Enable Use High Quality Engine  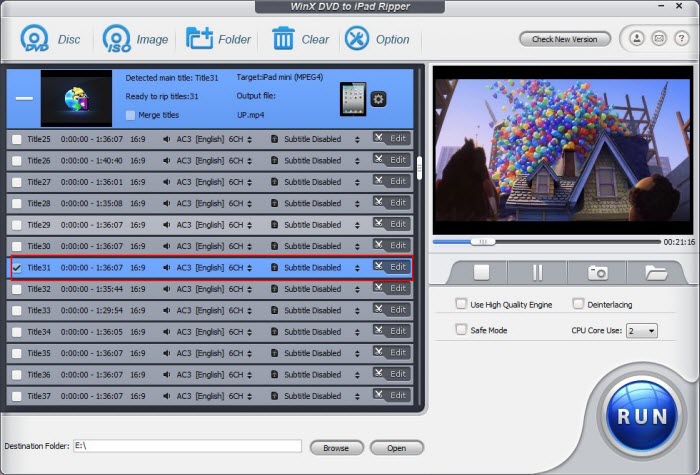(461, 304)
